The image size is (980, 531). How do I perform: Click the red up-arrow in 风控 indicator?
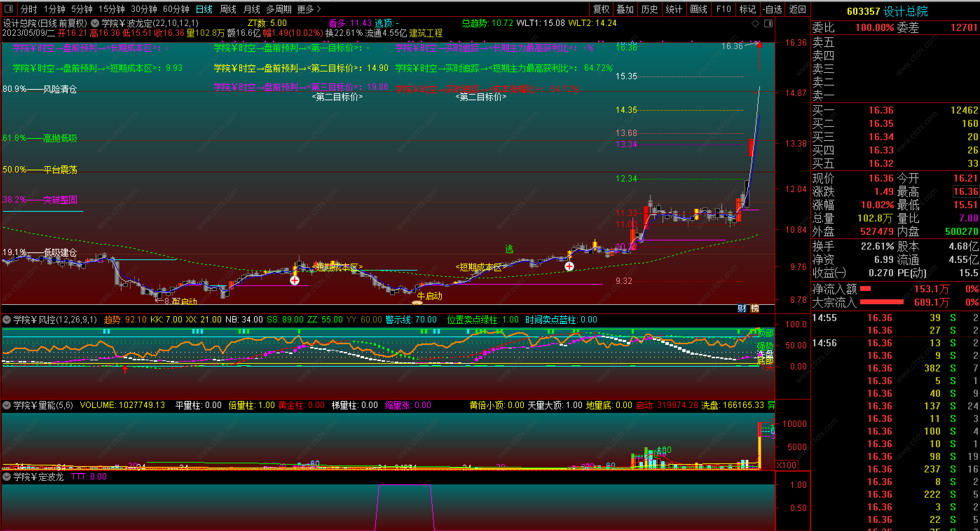125,368
